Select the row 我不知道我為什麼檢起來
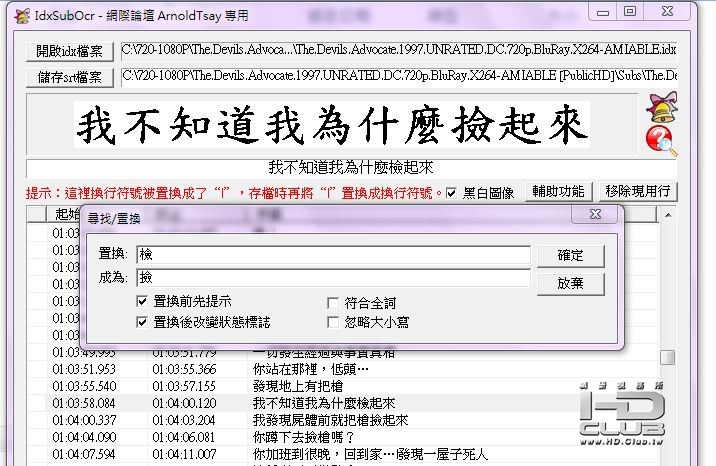The image size is (716, 466). coord(342,403)
